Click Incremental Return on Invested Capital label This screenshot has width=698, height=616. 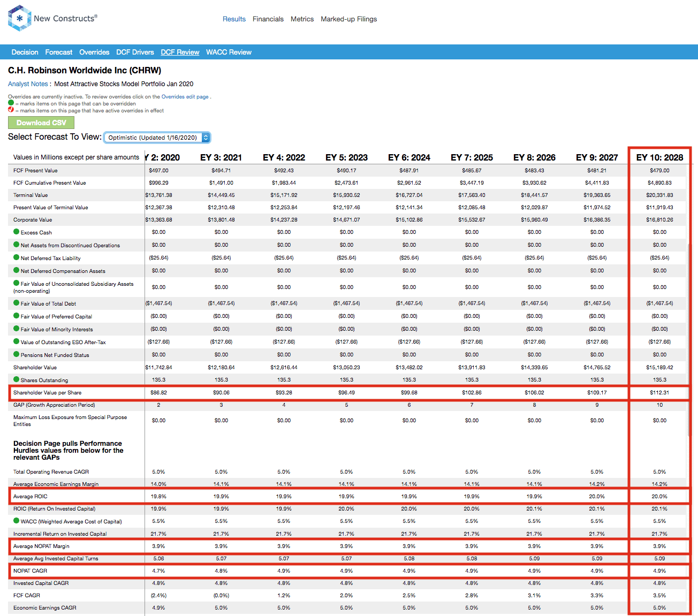click(x=60, y=534)
